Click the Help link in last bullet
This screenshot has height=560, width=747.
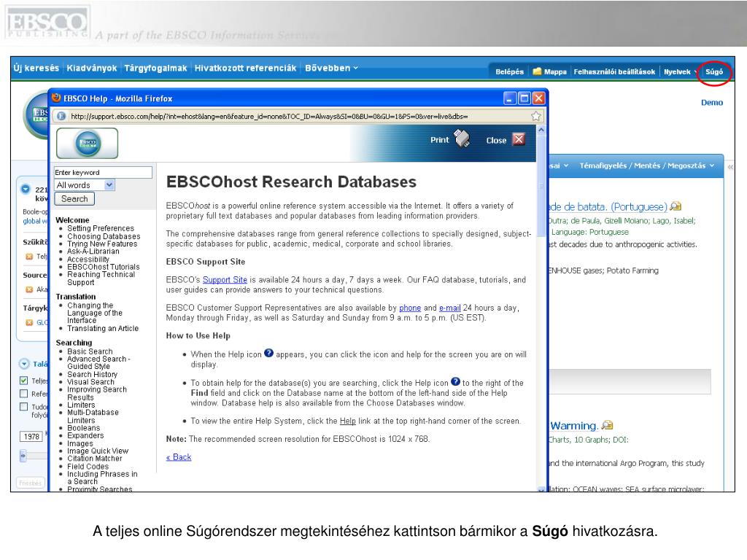(x=347, y=421)
